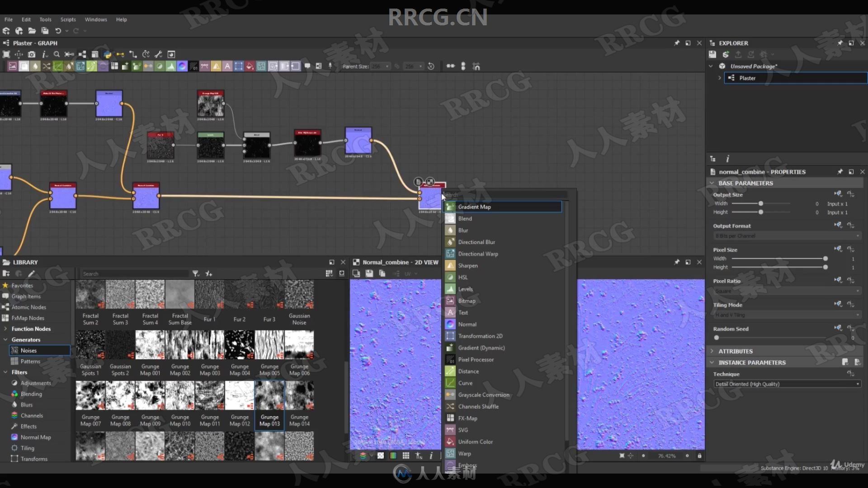Pin the 2D View panel
Screen dimensions: 868x488
click(677, 262)
